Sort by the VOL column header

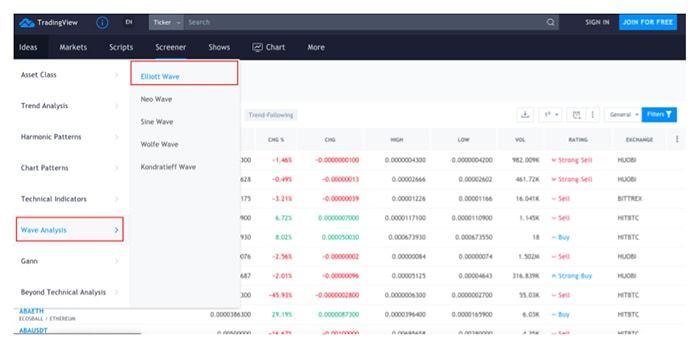click(x=520, y=140)
